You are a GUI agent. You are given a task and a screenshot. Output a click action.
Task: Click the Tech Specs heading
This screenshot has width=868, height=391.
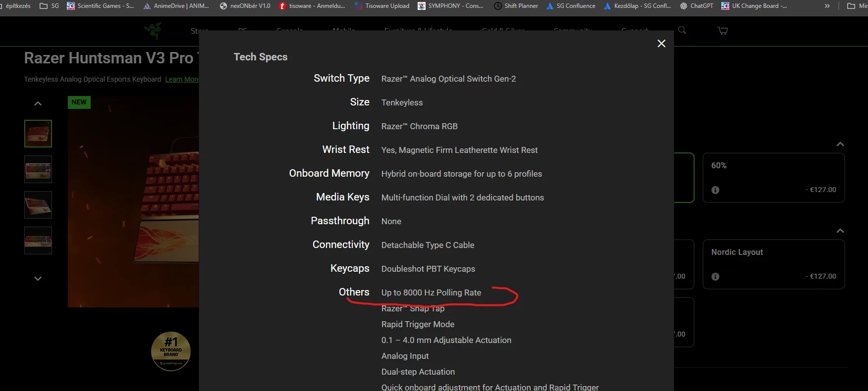[x=261, y=57]
